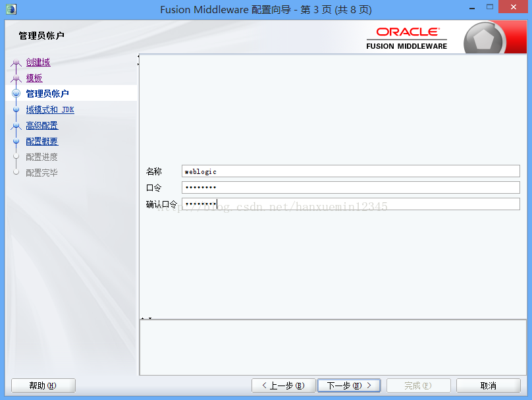The image size is (532, 400).
Task: Go to the 模板 step link
Action: pos(34,78)
